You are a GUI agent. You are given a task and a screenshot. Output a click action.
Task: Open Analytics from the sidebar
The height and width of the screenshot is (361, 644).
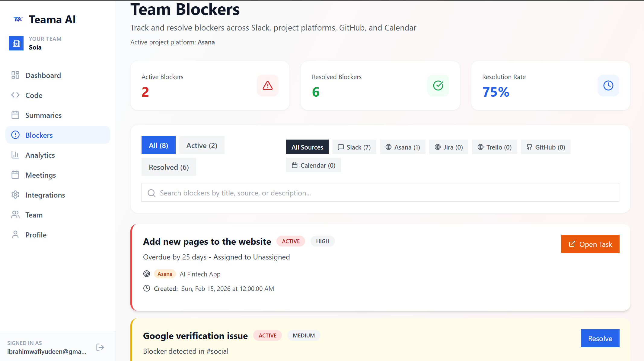point(40,155)
